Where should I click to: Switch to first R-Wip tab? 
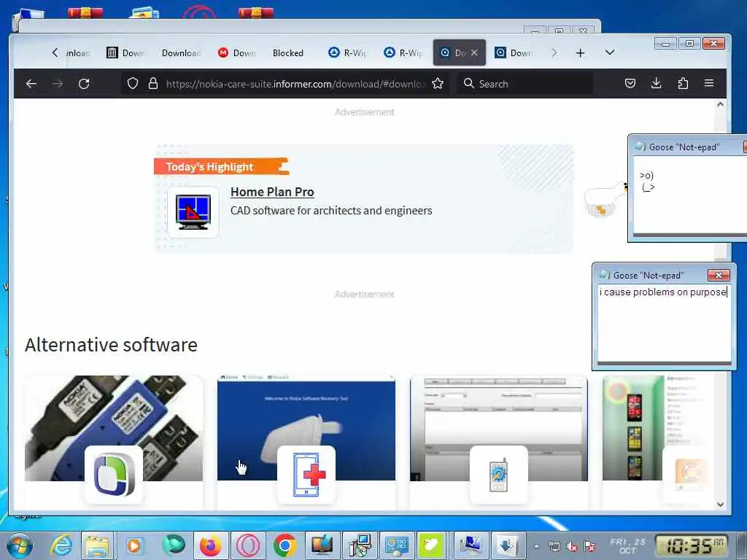pos(347,52)
